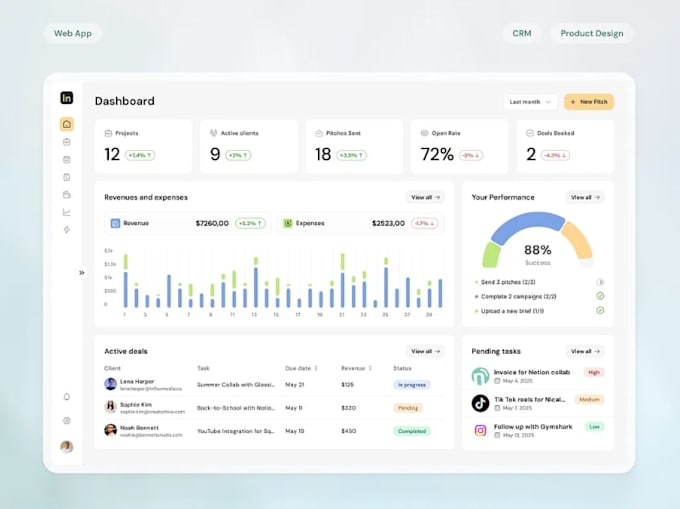680x509 pixels.
Task: Click the notification bell icon
Action: coord(66,397)
